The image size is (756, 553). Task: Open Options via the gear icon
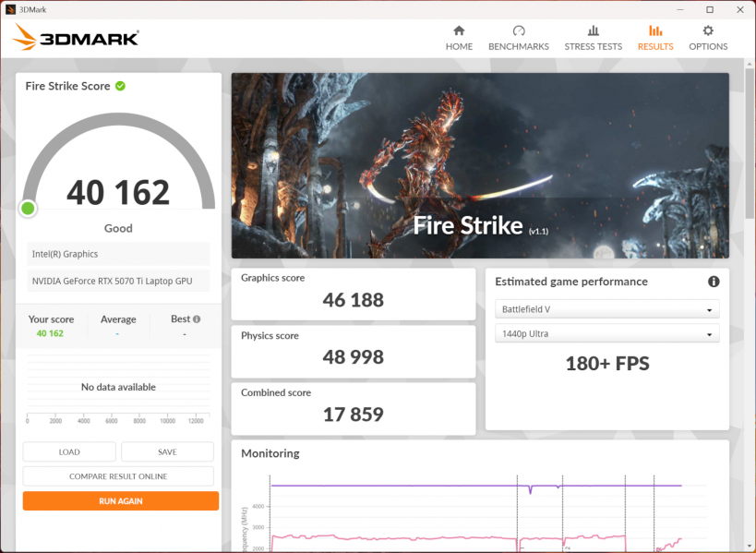(x=708, y=30)
